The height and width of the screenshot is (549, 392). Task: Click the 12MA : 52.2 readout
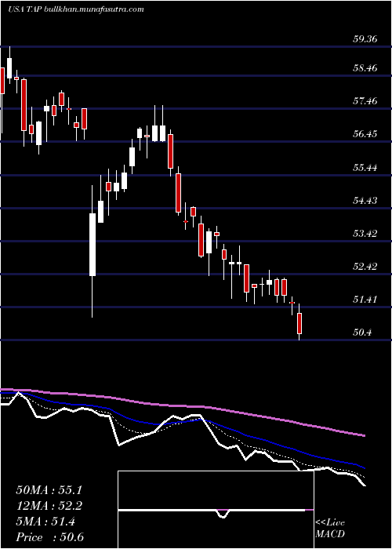(50, 506)
